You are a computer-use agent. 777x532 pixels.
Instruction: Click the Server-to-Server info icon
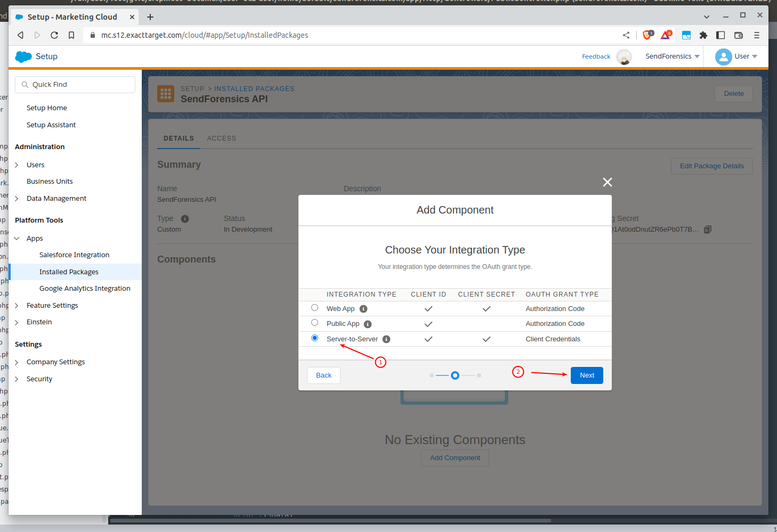click(386, 339)
